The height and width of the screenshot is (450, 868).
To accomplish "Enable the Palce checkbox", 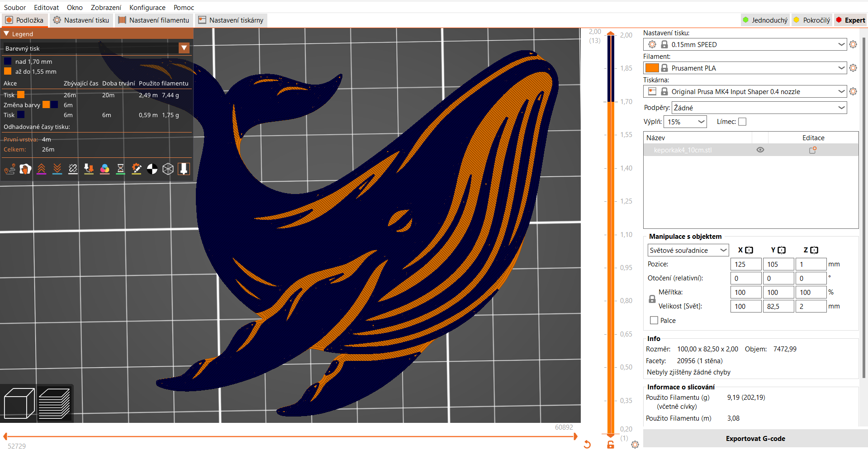I will pos(654,320).
